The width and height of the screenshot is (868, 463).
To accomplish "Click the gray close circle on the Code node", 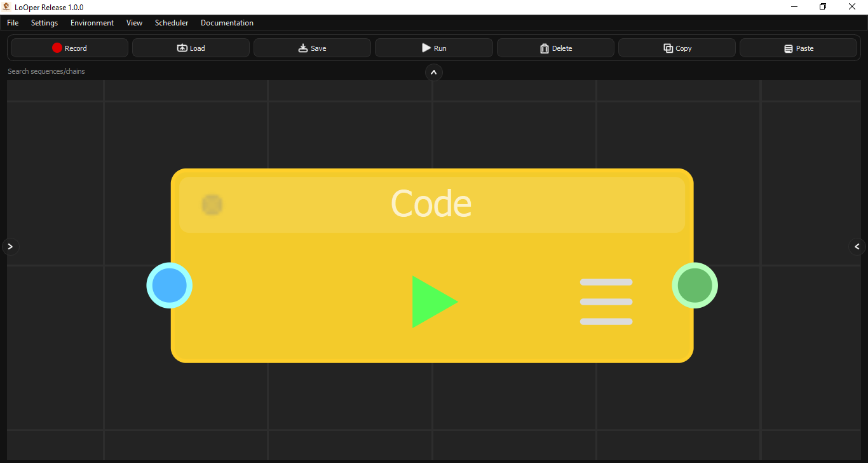I will click(x=212, y=205).
